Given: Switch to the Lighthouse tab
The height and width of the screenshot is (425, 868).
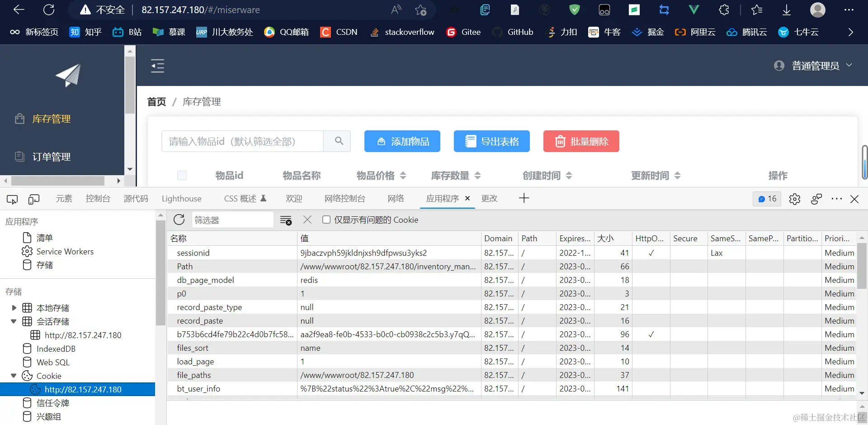Looking at the screenshot, I should [x=182, y=199].
